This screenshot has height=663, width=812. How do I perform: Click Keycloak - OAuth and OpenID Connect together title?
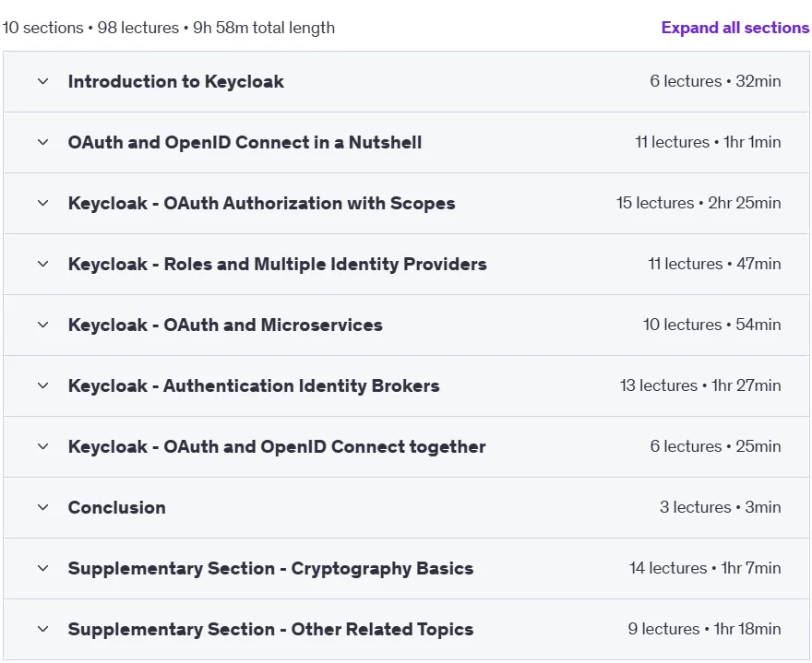point(277,446)
